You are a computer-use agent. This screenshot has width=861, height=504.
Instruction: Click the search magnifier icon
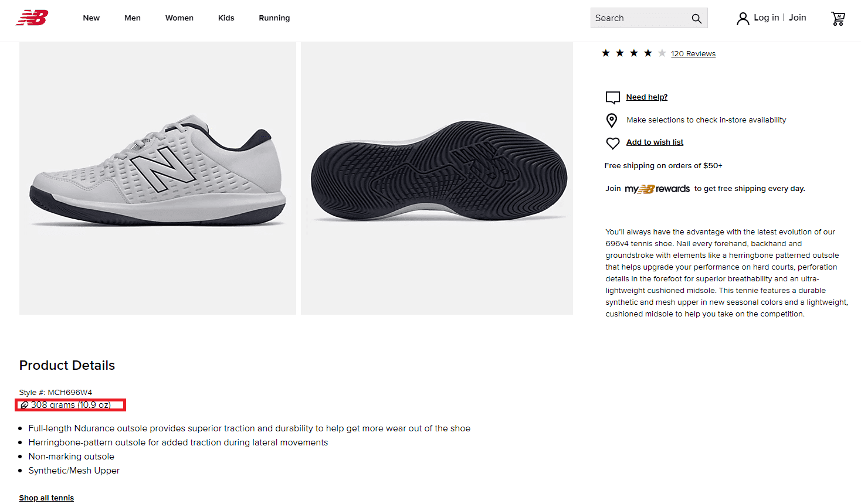click(696, 18)
